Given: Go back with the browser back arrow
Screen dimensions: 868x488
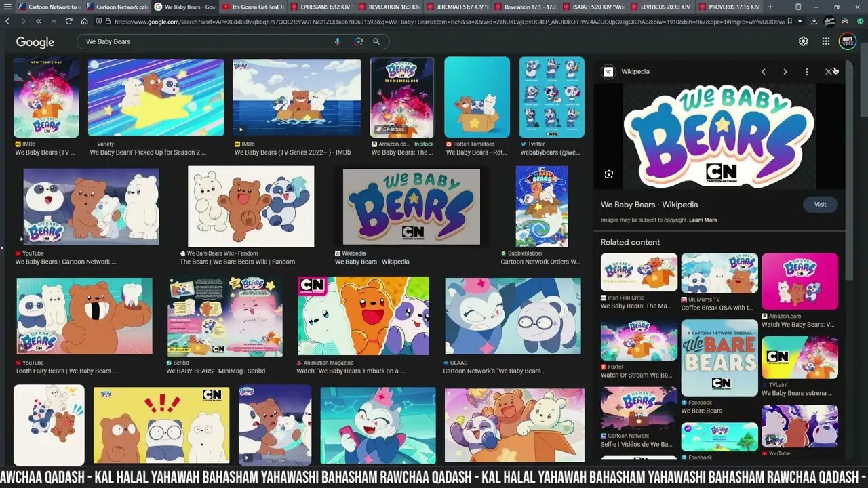Looking at the screenshot, I should (x=7, y=21).
